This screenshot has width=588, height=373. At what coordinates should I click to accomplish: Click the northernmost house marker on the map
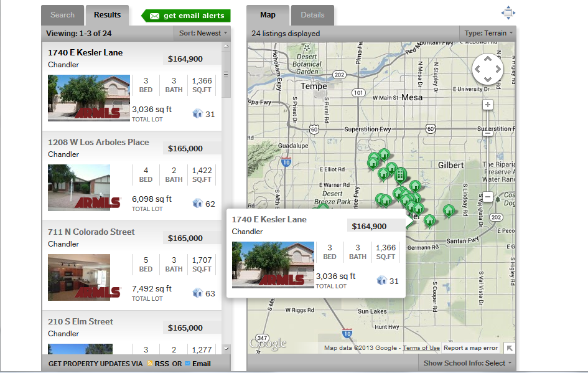(384, 154)
